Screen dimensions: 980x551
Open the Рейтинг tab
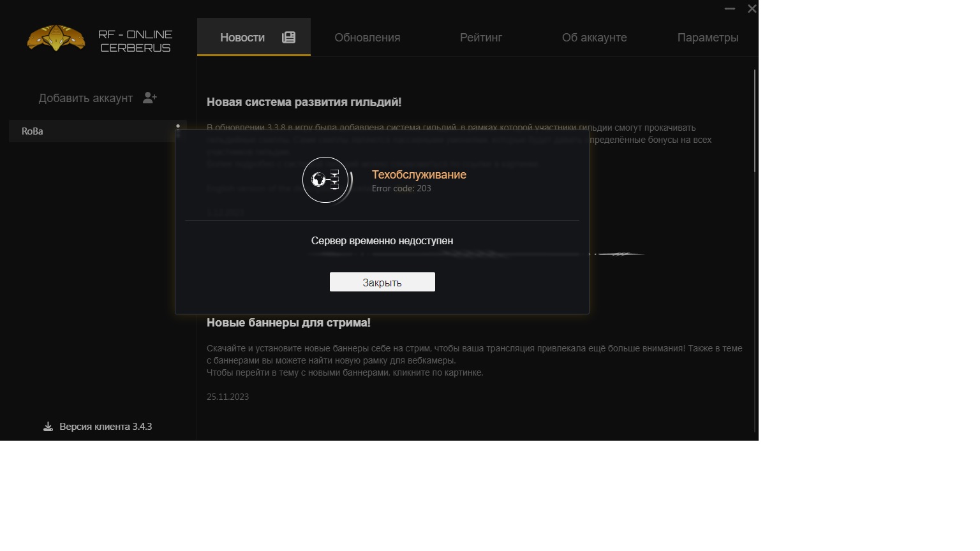(x=481, y=38)
